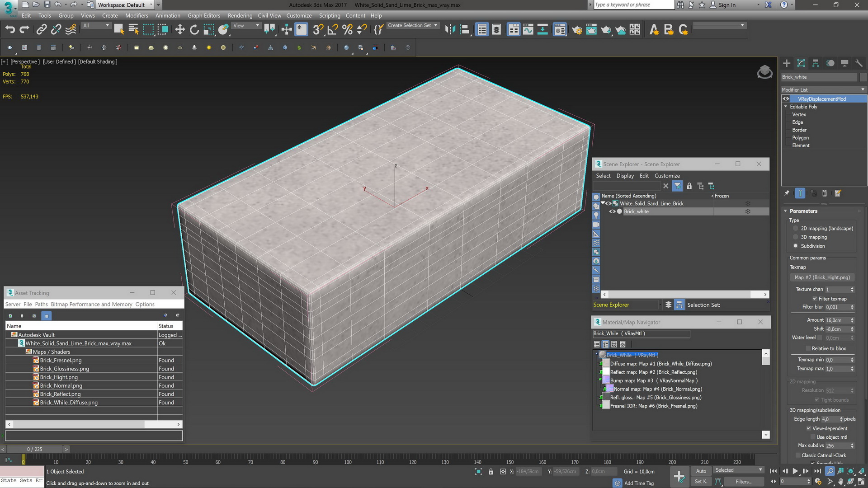Click the Zoom Extents Selected viewport icon
The height and width of the screenshot is (488, 868).
pos(851,471)
